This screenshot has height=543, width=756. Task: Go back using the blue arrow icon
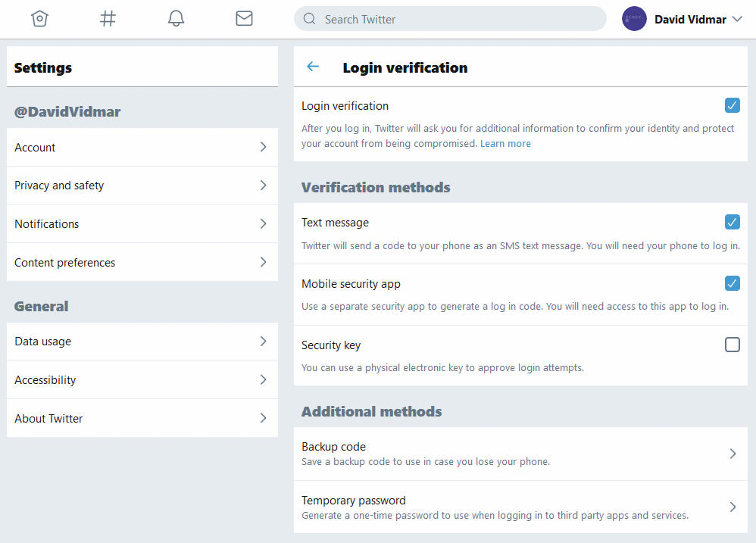313,67
